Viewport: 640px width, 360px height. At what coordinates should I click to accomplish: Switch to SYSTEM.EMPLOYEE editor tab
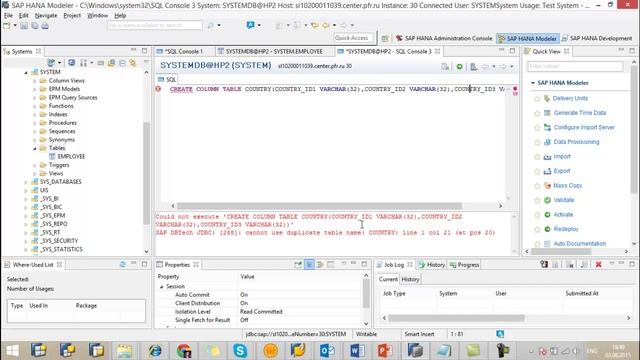coord(274,51)
